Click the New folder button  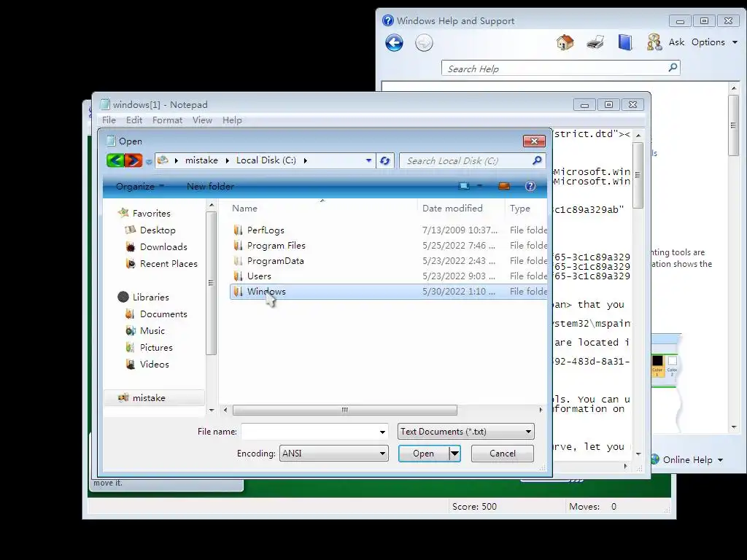(x=210, y=186)
